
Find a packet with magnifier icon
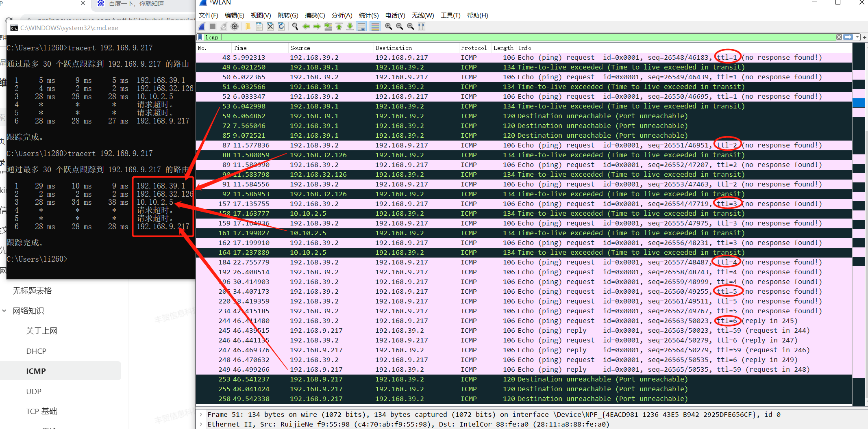point(295,27)
